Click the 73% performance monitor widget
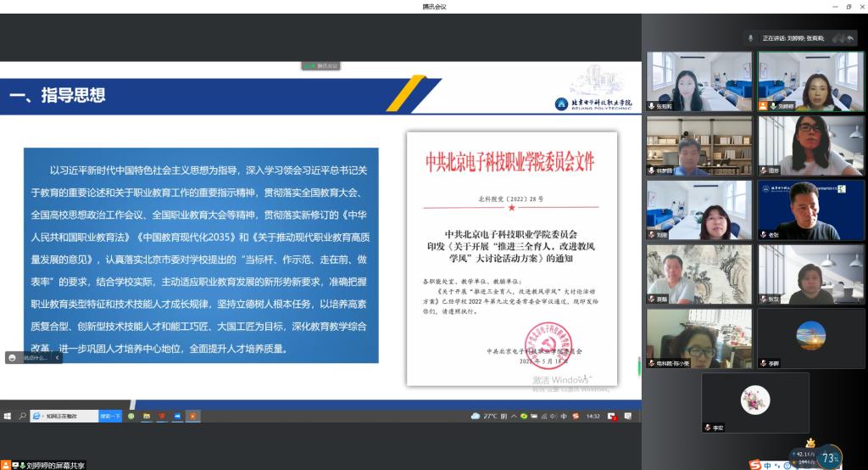This screenshot has width=868, height=470. click(x=829, y=458)
